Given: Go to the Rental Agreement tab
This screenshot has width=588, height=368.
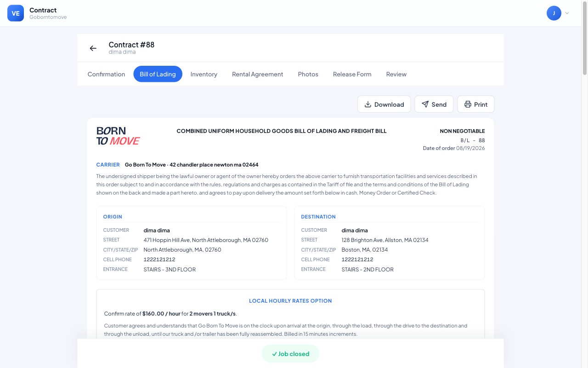Looking at the screenshot, I should (258, 74).
